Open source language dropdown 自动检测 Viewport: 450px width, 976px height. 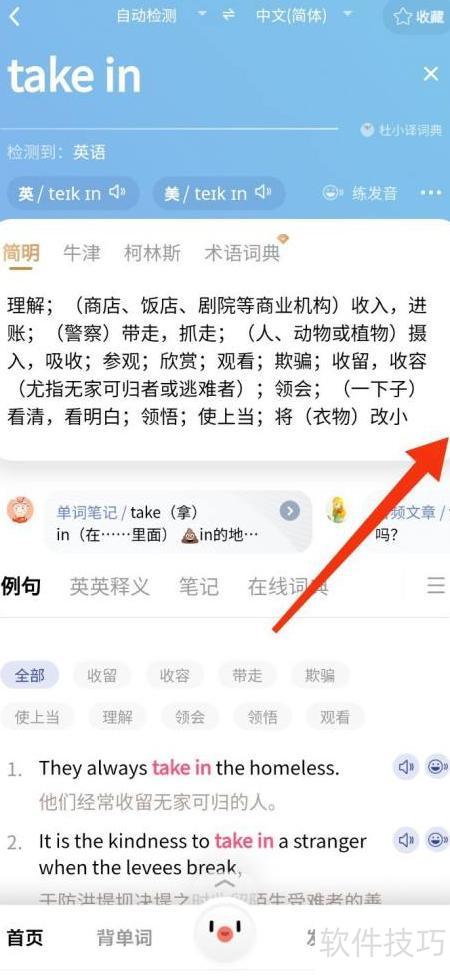click(x=162, y=16)
